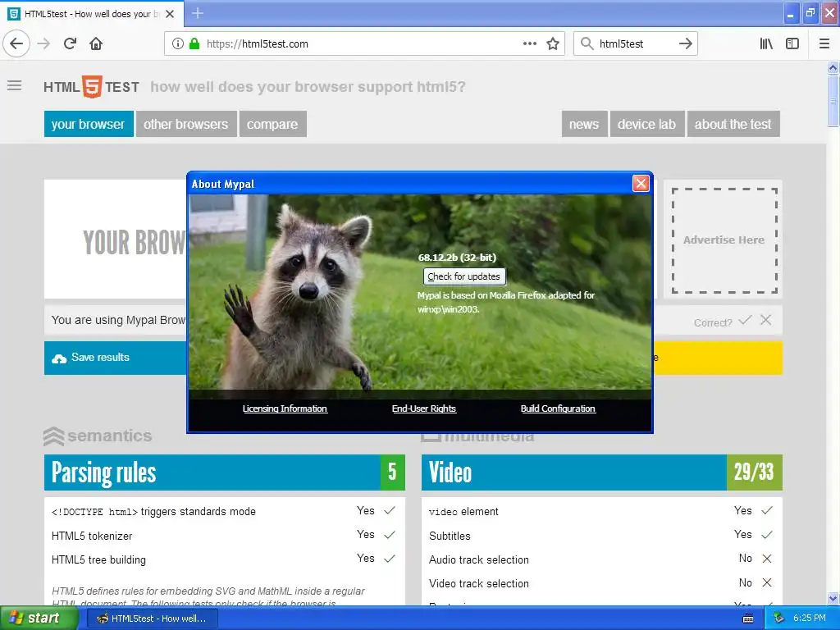840x630 pixels.
Task: Click Video track selection row
Action: (x=601, y=583)
